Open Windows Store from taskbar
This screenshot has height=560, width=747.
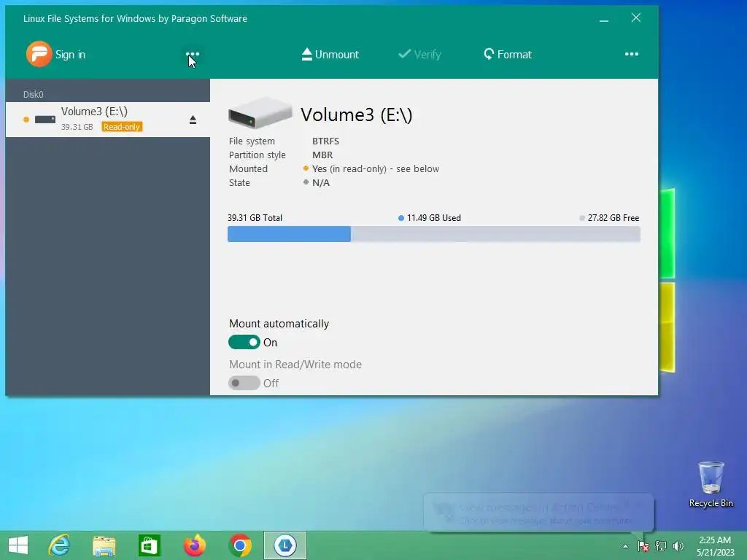click(149, 545)
